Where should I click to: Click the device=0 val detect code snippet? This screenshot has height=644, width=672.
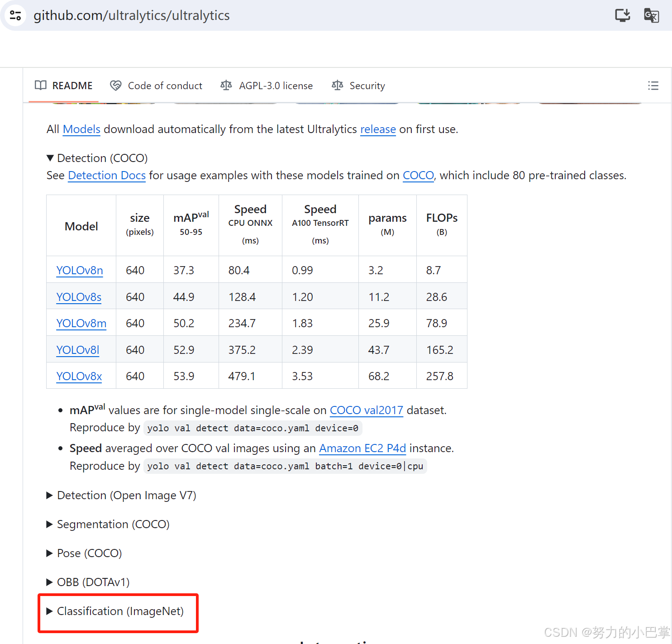[x=253, y=428]
